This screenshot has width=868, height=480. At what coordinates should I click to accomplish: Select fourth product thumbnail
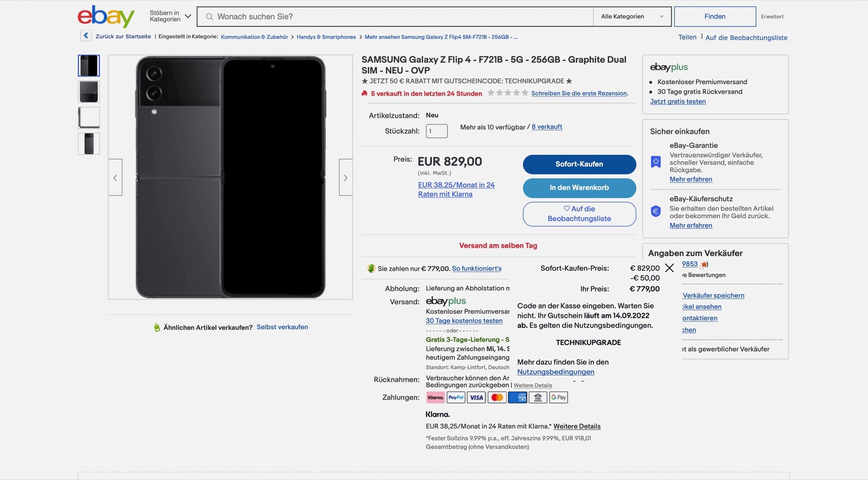point(89,144)
